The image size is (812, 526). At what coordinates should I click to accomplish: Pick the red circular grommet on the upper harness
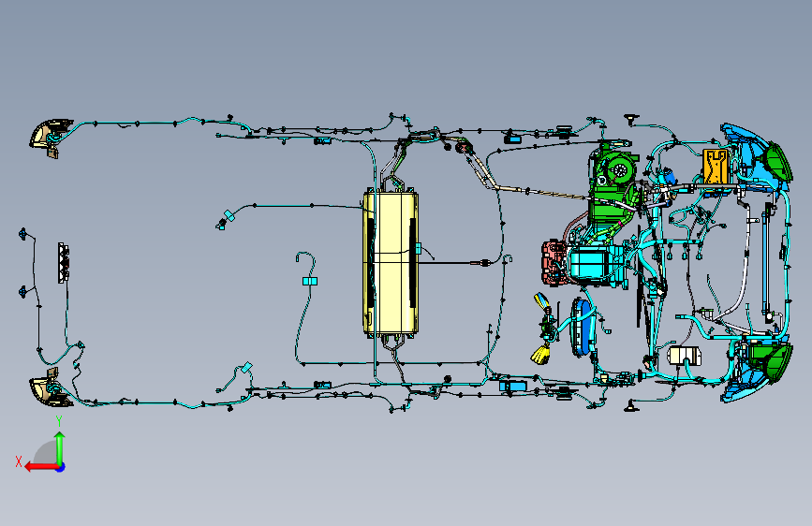click(464, 148)
